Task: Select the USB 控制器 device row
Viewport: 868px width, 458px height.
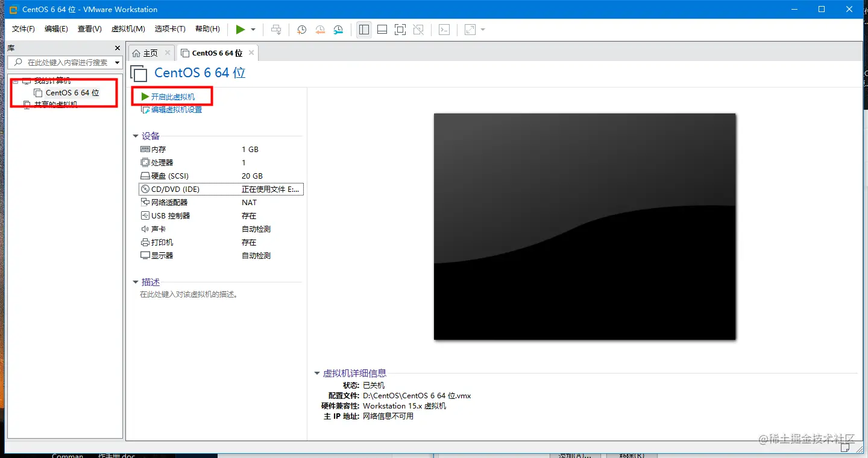Action: click(x=221, y=216)
